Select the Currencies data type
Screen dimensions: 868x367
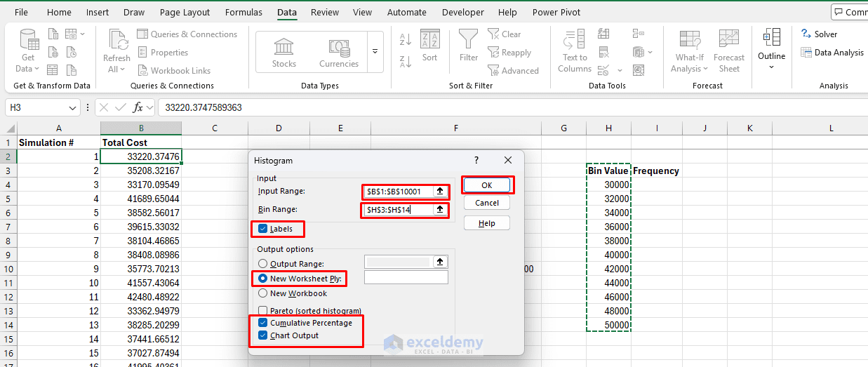click(x=339, y=53)
